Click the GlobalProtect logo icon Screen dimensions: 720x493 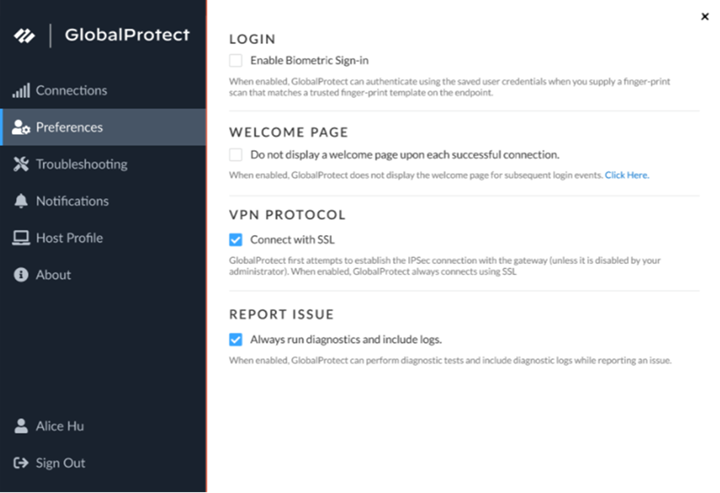tap(24, 35)
